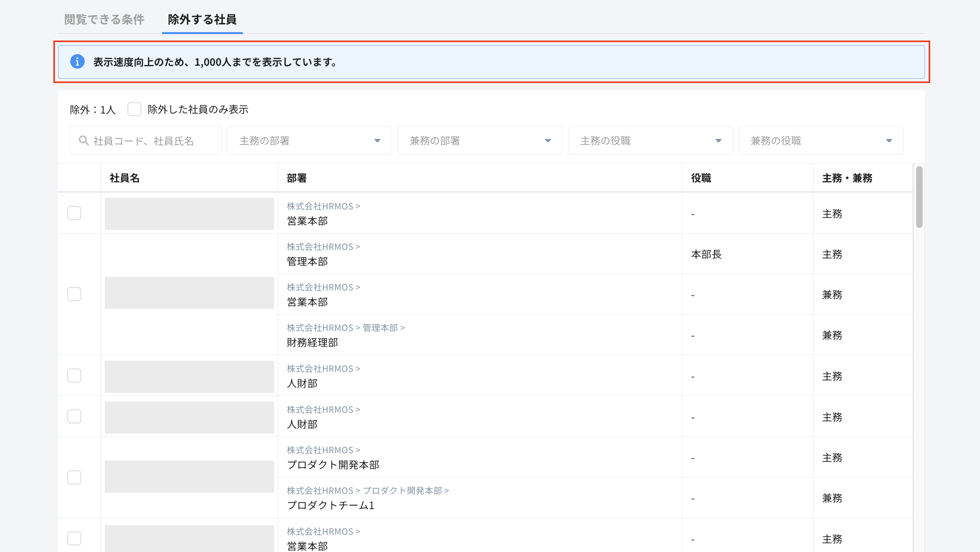Click the プロダクトチーム1 department entry
Viewport: 980px width, 552px height.
331,505
